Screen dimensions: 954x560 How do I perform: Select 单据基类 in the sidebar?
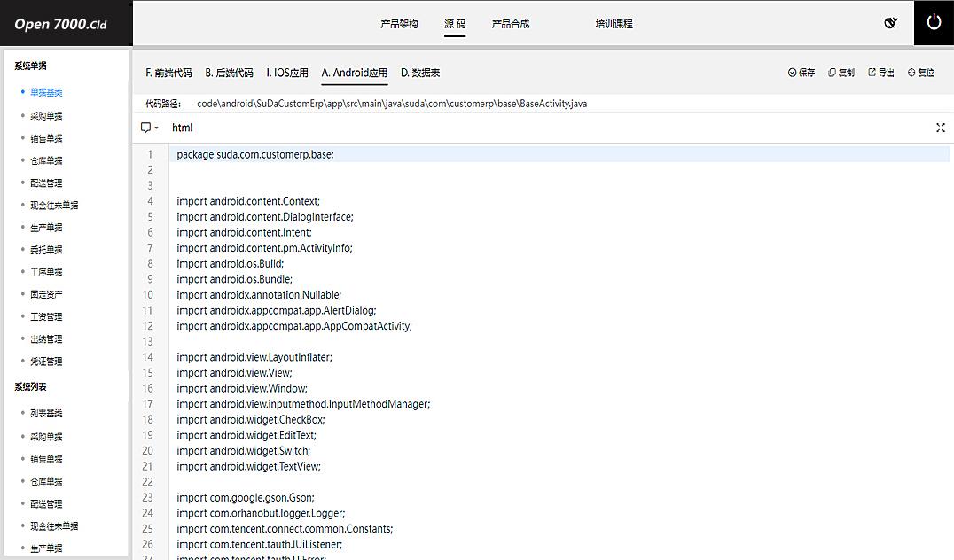pos(46,92)
